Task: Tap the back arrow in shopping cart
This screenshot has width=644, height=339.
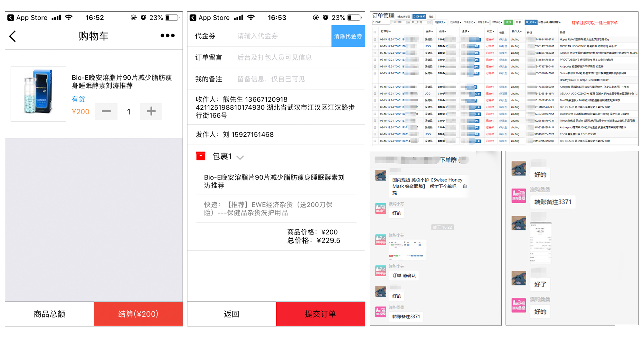Action: click(13, 36)
